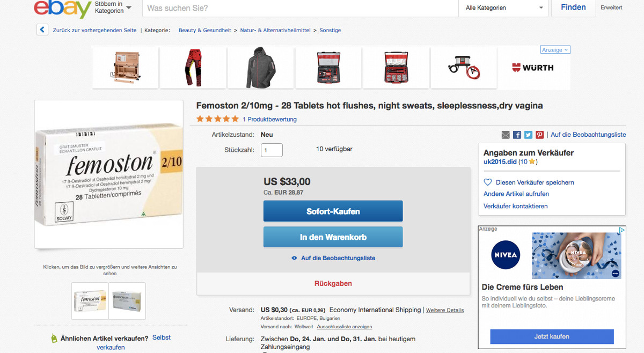The height and width of the screenshot is (353, 644).
Task: Share listing via email icon
Action: 506,135
